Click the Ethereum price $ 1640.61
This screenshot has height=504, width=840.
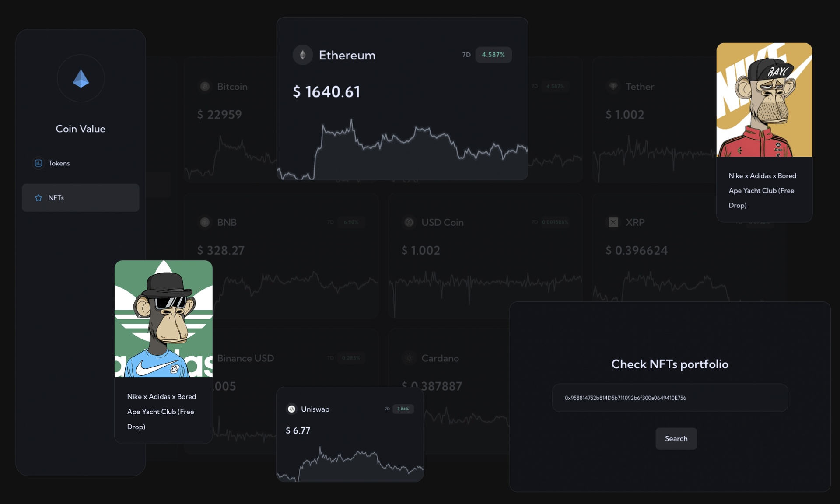coord(326,92)
